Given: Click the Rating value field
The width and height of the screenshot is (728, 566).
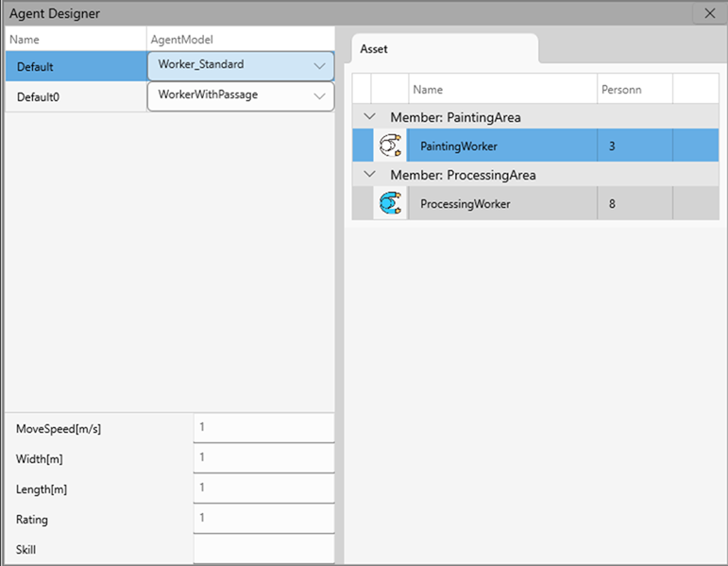Looking at the screenshot, I should pyautogui.click(x=263, y=519).
